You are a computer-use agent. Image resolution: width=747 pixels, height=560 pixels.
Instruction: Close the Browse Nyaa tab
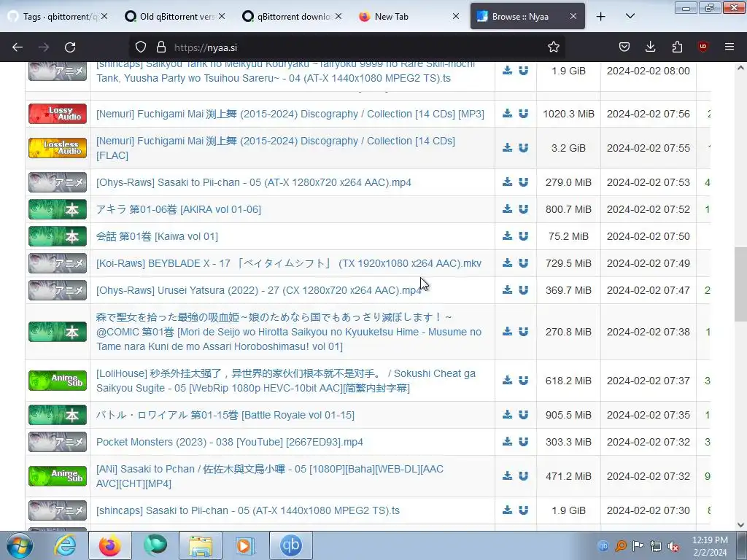coord(573,16)
